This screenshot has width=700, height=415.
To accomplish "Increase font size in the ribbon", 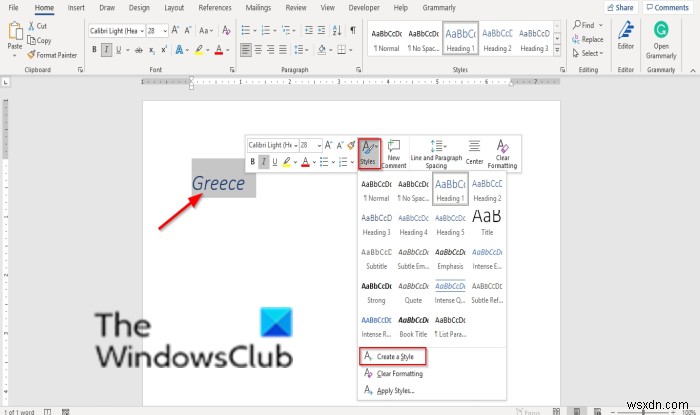I will [175, 30].
